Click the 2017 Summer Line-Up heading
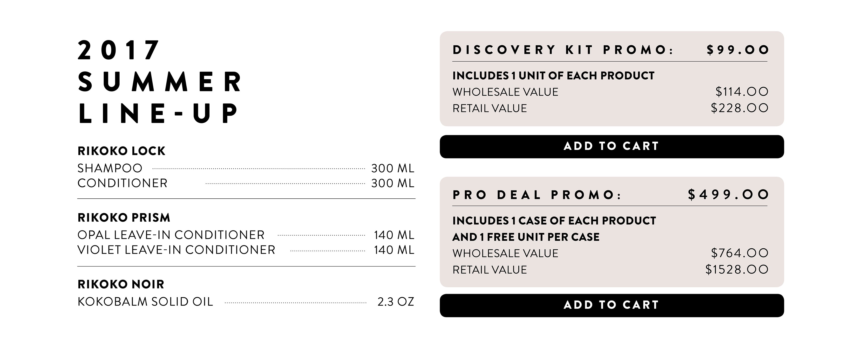The image size is (868, 350). (x=159, y=82)
